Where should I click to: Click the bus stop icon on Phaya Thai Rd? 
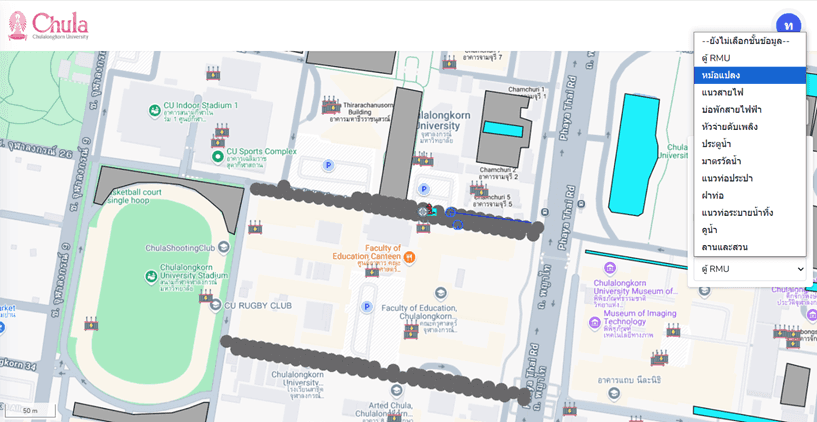545,212
